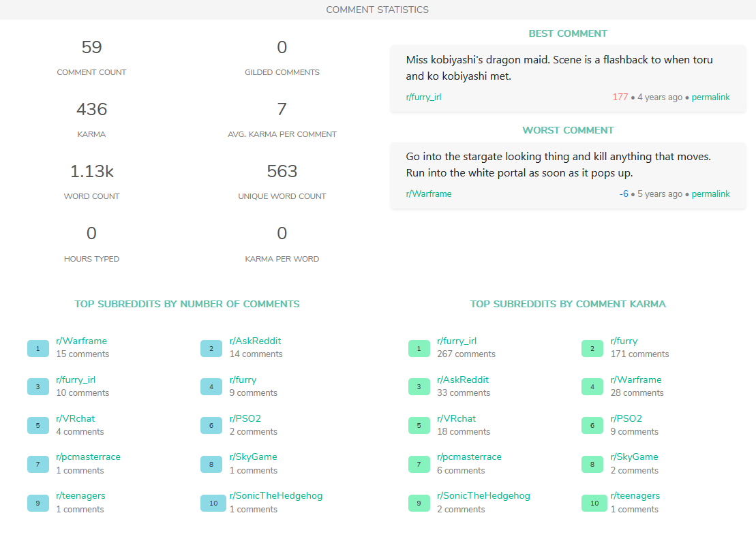This screenshot has height=541, width=756.
Task: Open the Worst Comment permalink
Action: coord(711,194)
